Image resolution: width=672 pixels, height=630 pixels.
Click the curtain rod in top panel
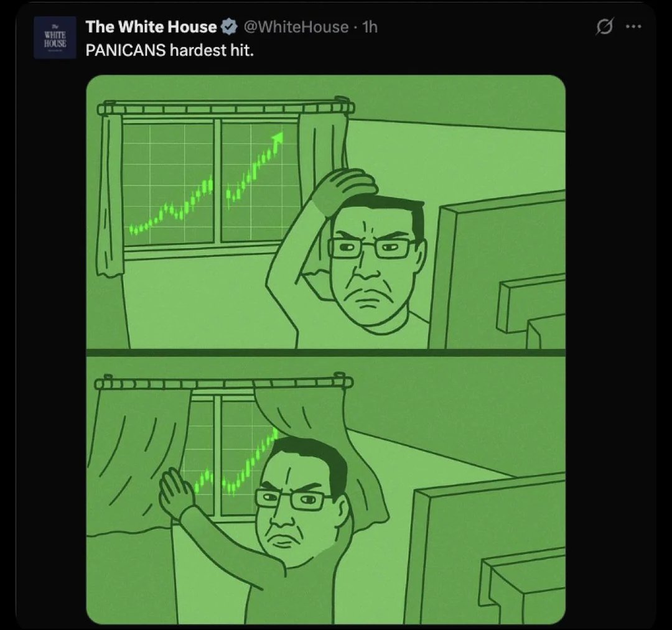tap(226, 108)
